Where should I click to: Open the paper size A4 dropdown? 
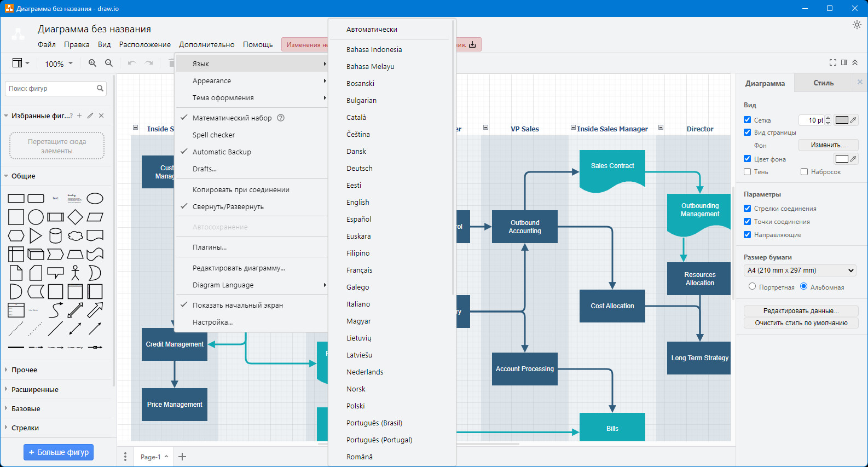point(800,270)
